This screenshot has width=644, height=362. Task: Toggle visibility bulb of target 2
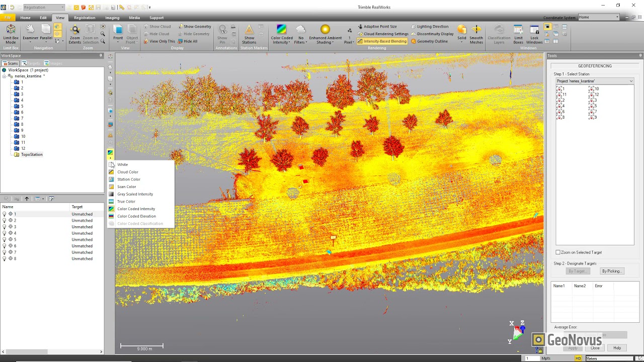(x=5, y=221)
